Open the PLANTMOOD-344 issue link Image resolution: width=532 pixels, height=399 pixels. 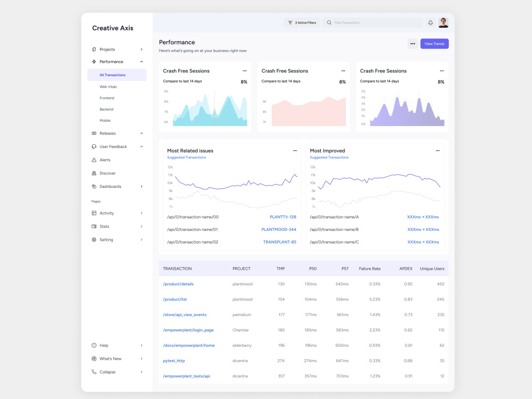(279, 230)
